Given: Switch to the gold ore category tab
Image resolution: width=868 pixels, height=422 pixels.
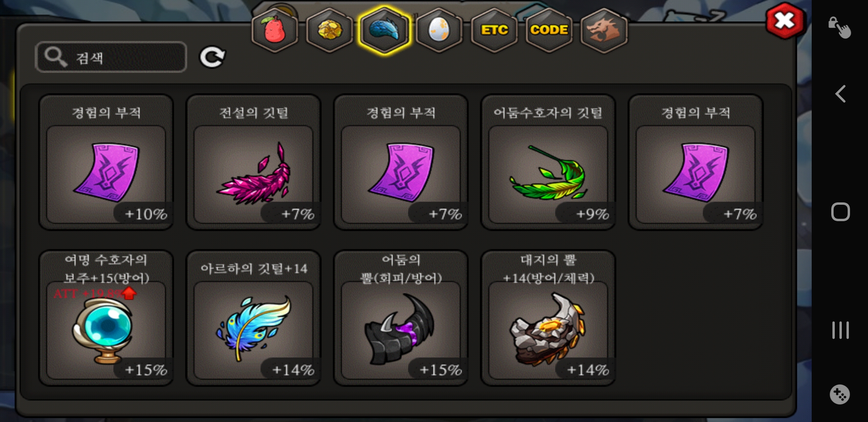Looking at the screenshot, I should coord(330,30).
